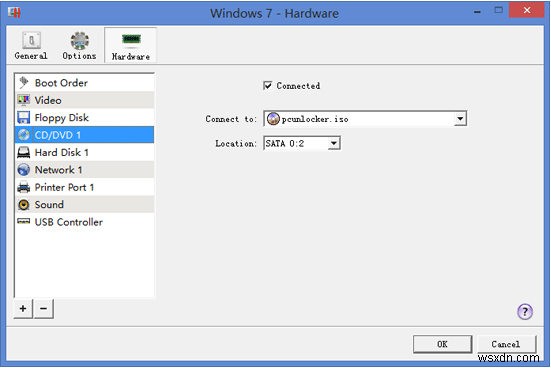Image resolution: width=551 pixels, height=368 pixels.
Task: Click the Network 1 globe icon
Action: (24, 170)
